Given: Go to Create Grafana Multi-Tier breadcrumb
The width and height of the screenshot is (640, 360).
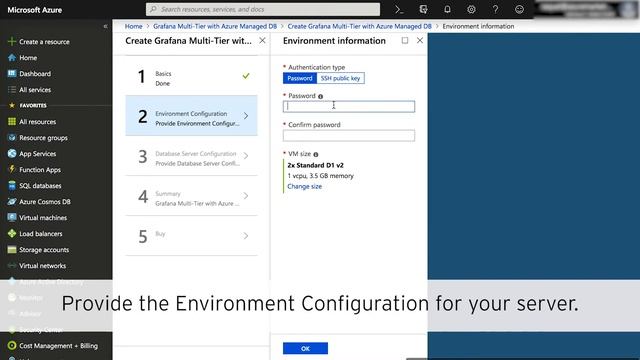Looking at the screenshot, I should point(360,26).
